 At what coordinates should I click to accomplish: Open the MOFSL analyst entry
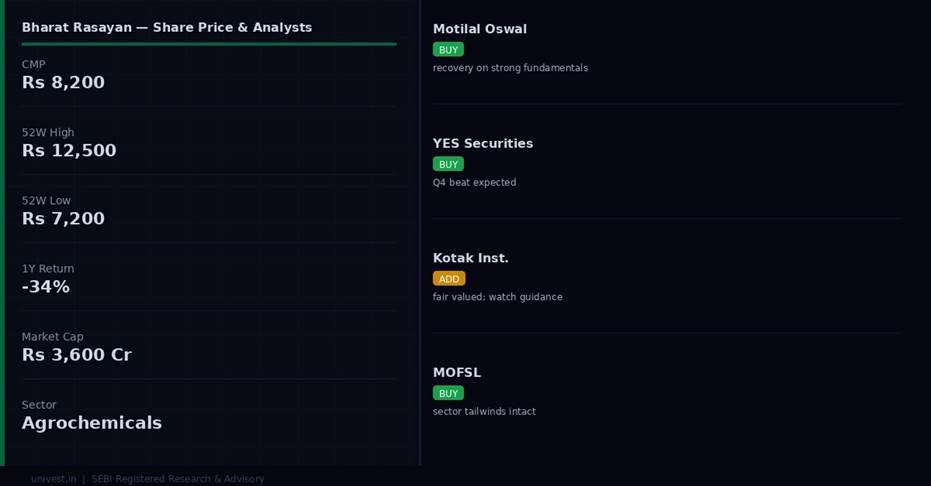[457, 373]
